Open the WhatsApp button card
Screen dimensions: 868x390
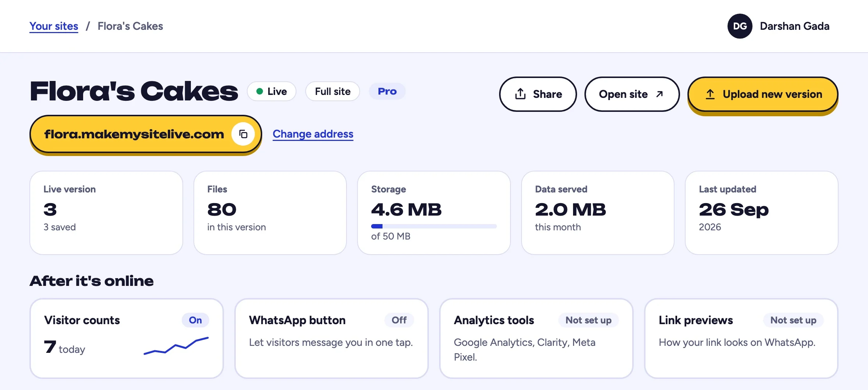click(x=331, y=338)
